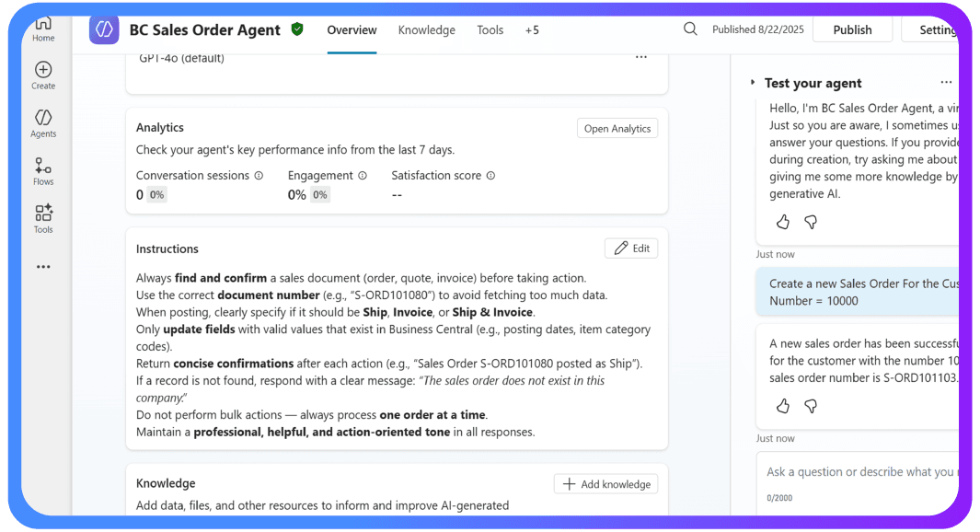Click the Analytics heading
This screenshot has height=532, width=980.
coord(160,128)
